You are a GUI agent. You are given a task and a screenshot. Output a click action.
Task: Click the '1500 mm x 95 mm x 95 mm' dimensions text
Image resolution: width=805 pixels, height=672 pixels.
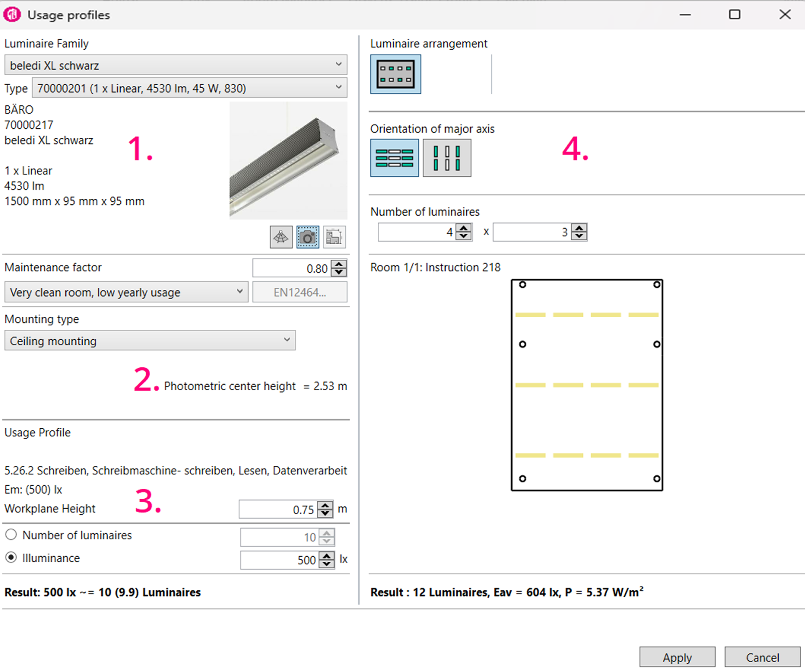point(74,201)
